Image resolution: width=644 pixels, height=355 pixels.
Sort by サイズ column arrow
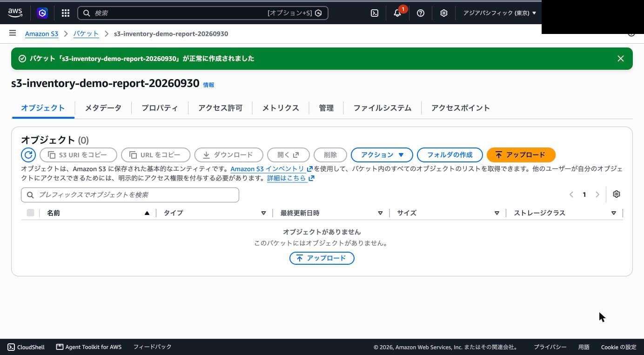pyautogui.click(x=497, y=213)
